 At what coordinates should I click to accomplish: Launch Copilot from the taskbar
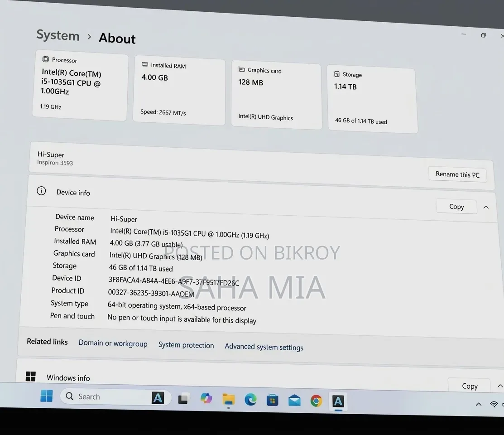coord(206,399)
